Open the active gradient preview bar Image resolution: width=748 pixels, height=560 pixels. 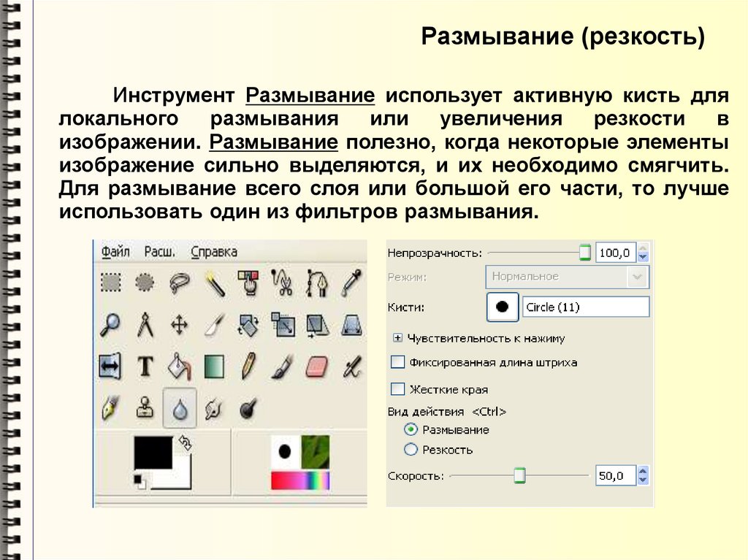[x=300, y=480]
